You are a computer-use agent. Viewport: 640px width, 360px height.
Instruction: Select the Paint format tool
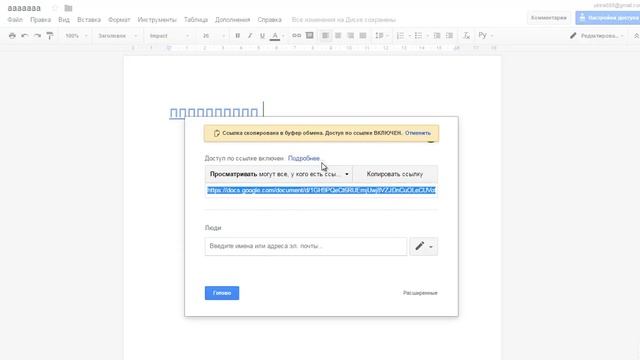50,36
